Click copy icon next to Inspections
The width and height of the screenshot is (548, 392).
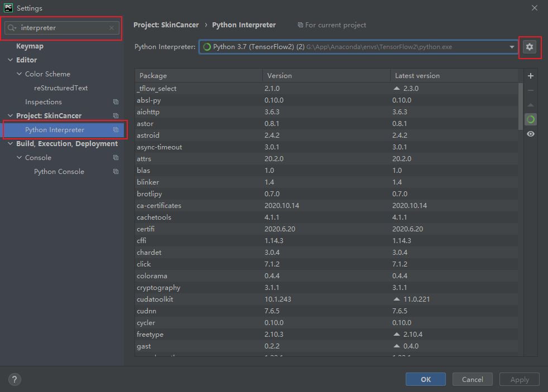click(116, 102)
